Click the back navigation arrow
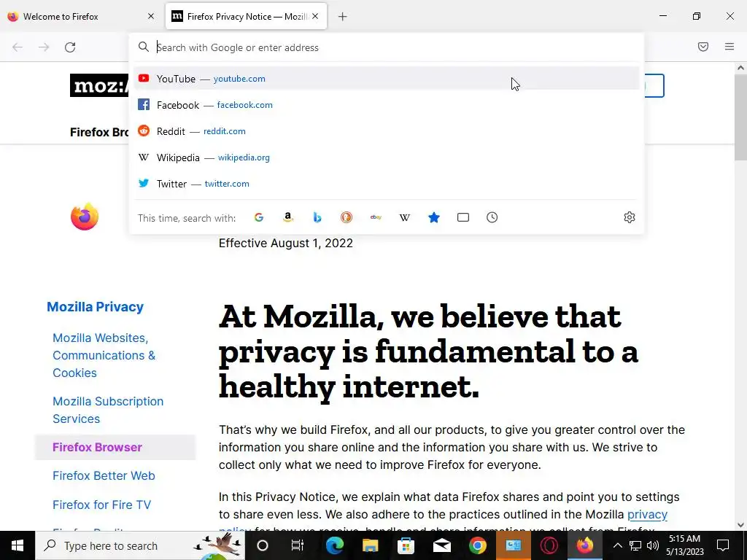747x560 pixels. (18, 47)
